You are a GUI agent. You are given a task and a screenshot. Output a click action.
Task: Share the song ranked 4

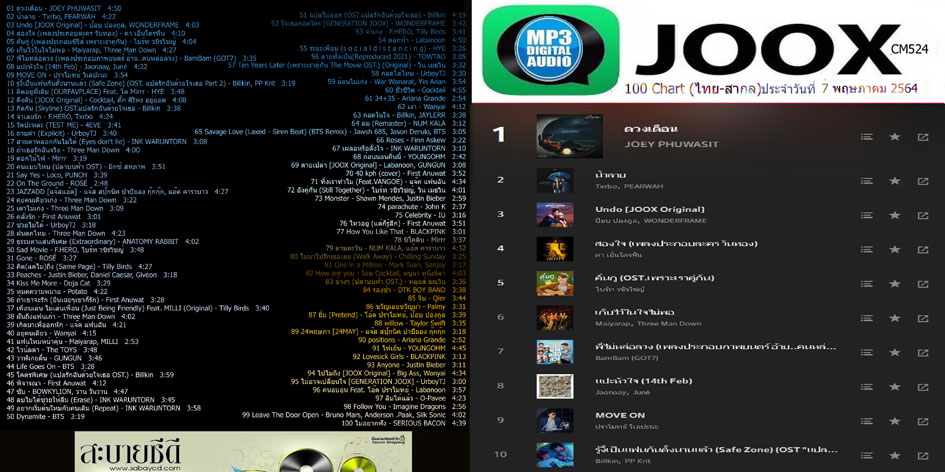tap(923, 249)
